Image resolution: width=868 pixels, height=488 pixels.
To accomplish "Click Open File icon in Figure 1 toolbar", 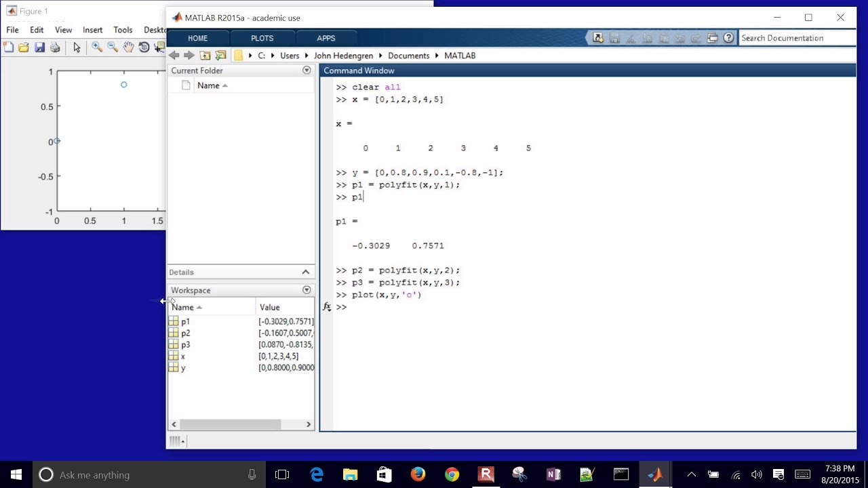I will 24,47.
